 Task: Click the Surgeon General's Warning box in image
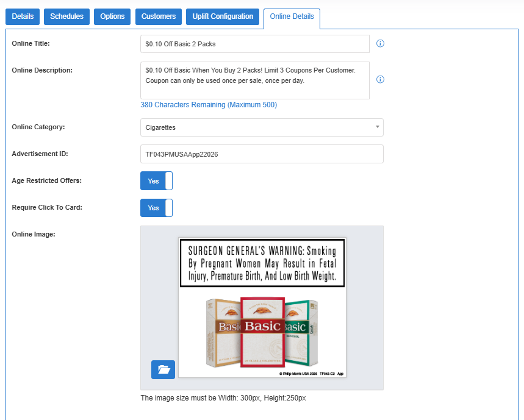(x=262, y=263)
